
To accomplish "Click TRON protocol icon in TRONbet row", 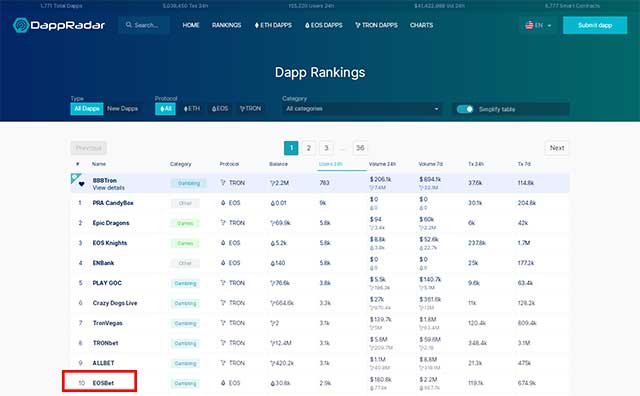I will point(223,343).
